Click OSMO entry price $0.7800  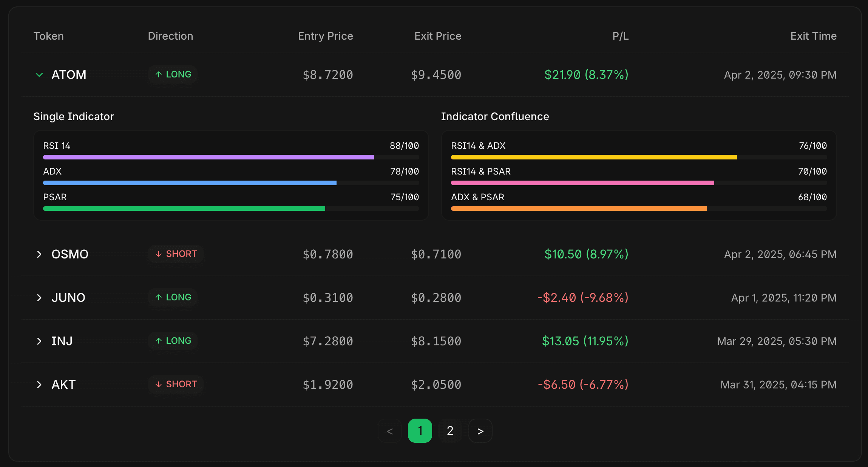328,254
